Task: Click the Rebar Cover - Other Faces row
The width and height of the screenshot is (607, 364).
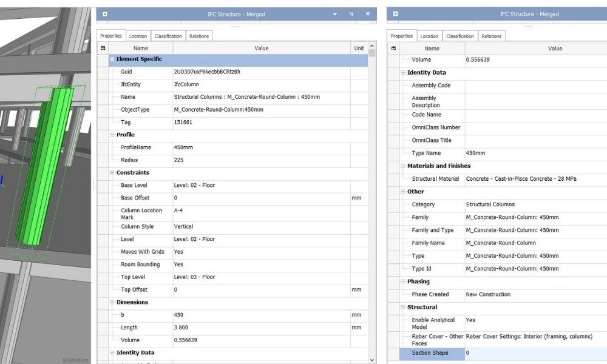Action: pos(503,340)
